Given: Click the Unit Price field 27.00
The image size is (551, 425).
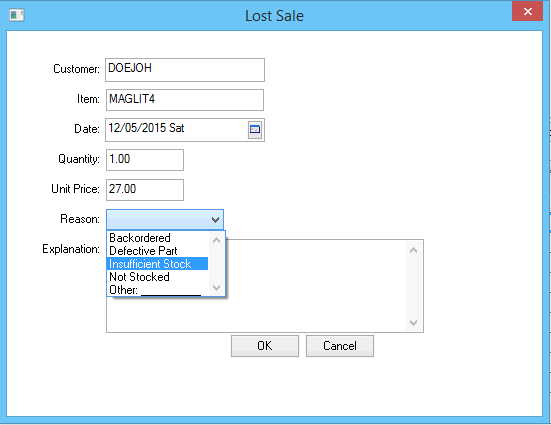Looking at the screenshot, I should click(x=145, y=190).
